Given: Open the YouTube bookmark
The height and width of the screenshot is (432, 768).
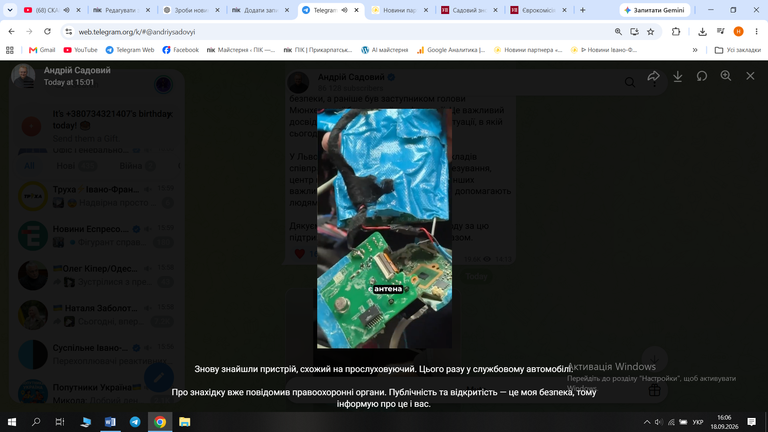Looking at the screenshot, I should pos(81,50).
